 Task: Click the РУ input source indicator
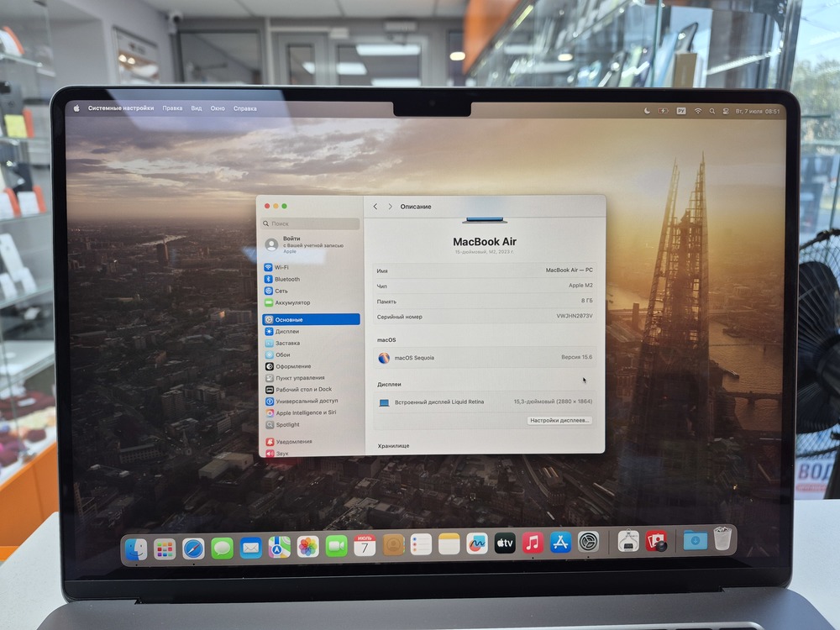pos(681,111)
